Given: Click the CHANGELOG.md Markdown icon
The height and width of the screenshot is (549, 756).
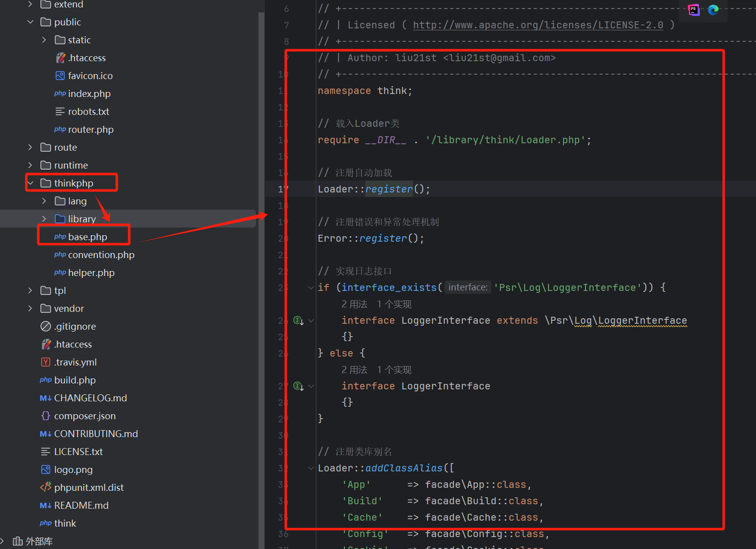Looking at the screenshot, I should (x=46, y=398).
